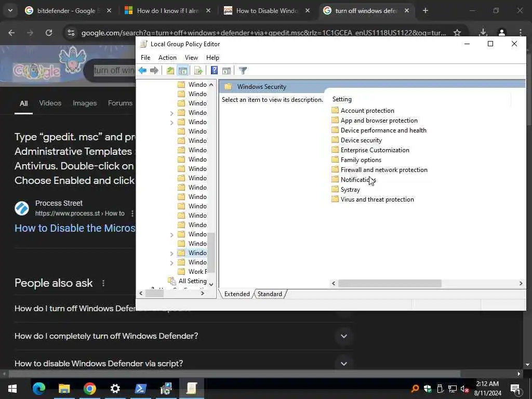Click the Up One Level toolbar icon

(x=170, y=71)
